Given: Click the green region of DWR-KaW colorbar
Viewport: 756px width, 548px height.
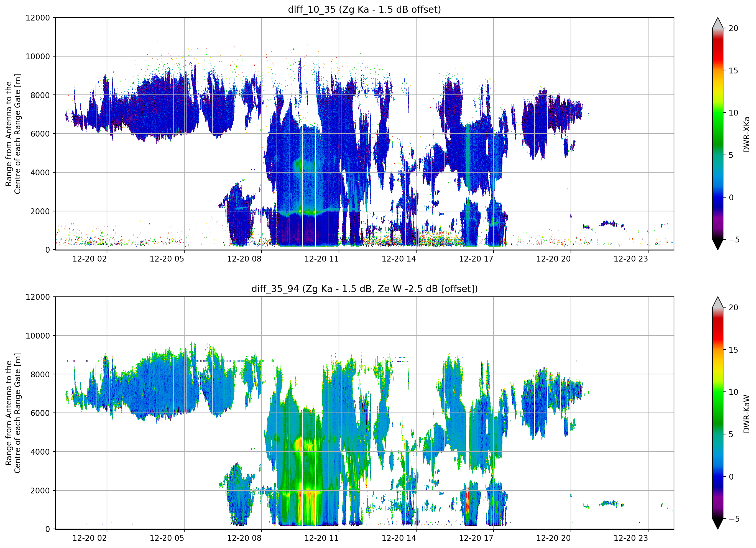Looking at the screenshot, I should 718,400.
